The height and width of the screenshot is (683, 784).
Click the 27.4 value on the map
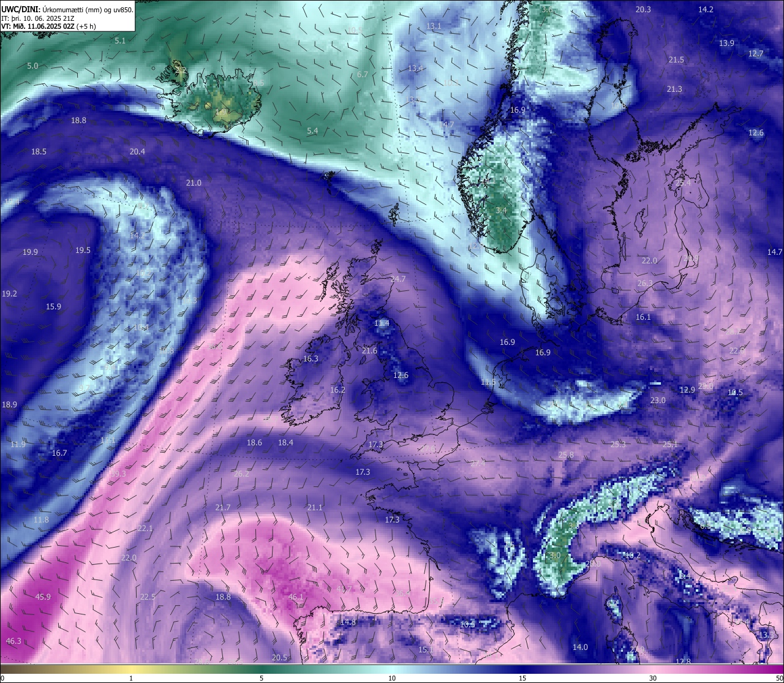pyautogui.click(x=478, y=464)
